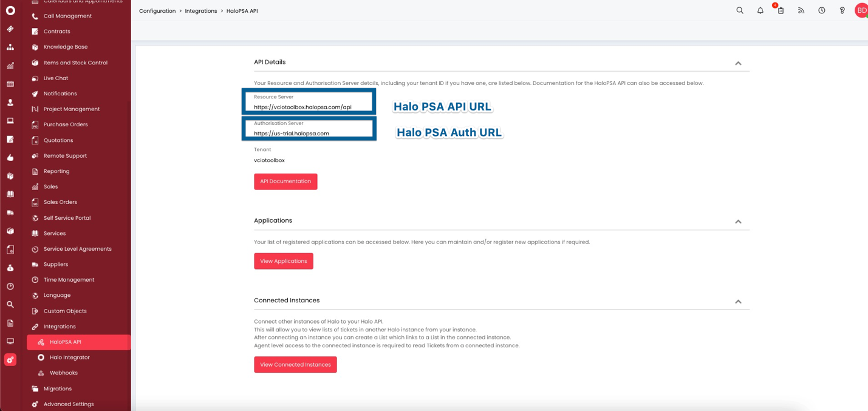
Task: Select Self Service Portal
Action: point(67,218)
